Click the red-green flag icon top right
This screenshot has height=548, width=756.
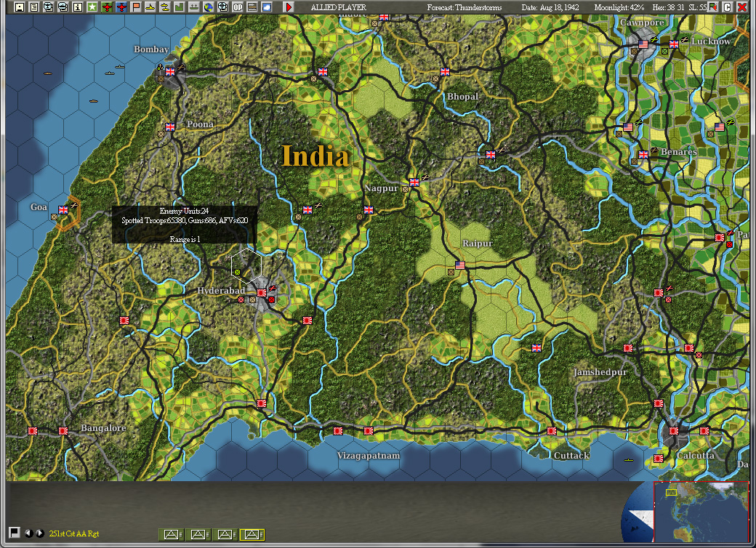click(712, 7)
